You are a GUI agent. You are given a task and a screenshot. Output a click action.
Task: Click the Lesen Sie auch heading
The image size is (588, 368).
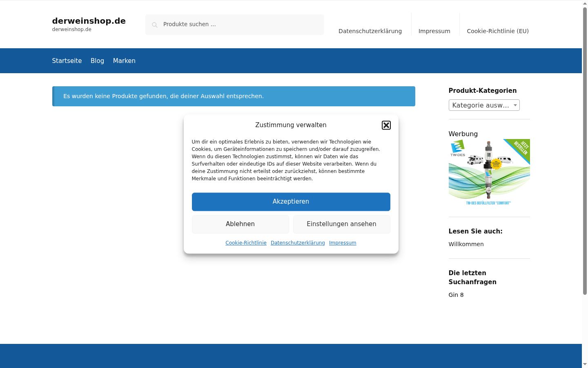[x=475, y=231]
